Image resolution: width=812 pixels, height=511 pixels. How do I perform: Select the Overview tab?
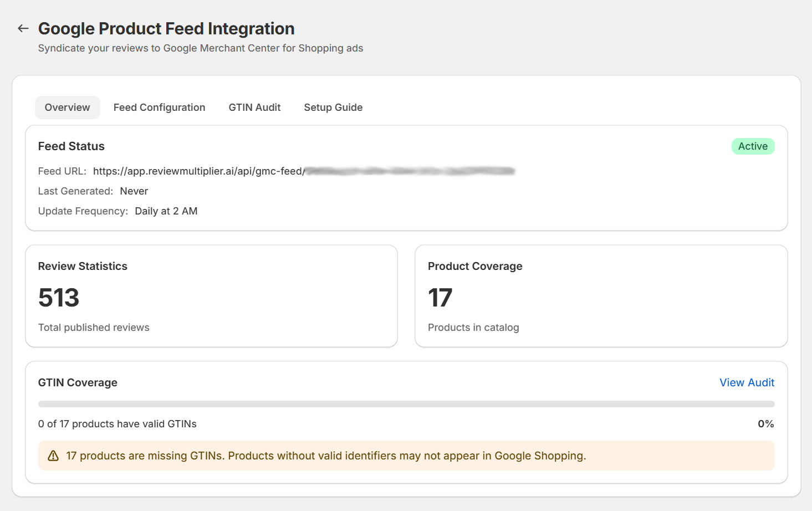[67, 107]
